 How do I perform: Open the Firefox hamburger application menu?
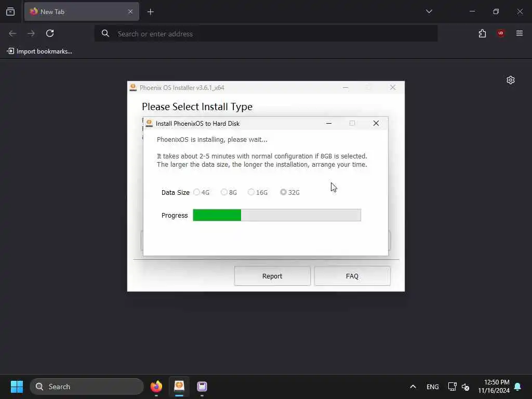(x=519, y=33)
